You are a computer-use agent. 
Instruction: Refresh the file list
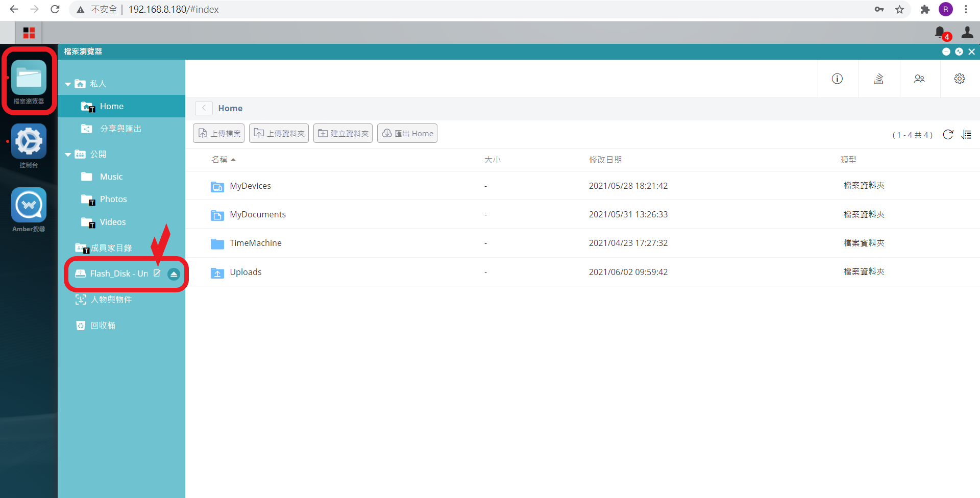[948, 135]
